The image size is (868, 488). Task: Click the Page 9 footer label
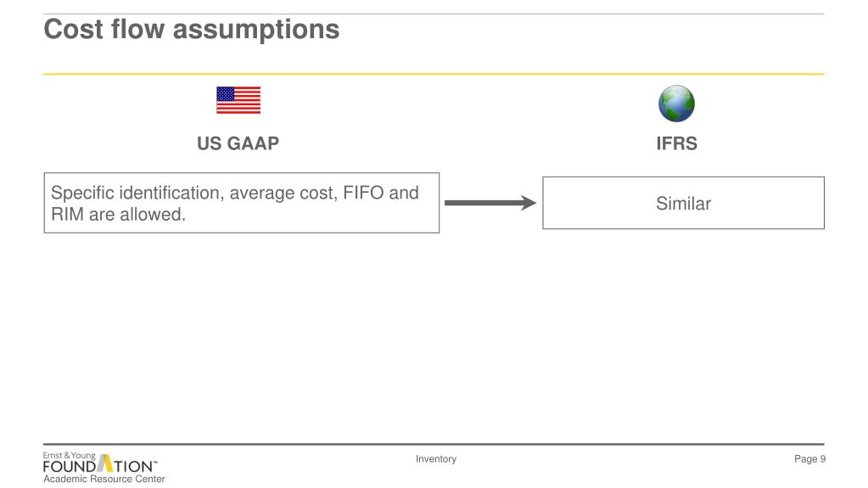809,458
